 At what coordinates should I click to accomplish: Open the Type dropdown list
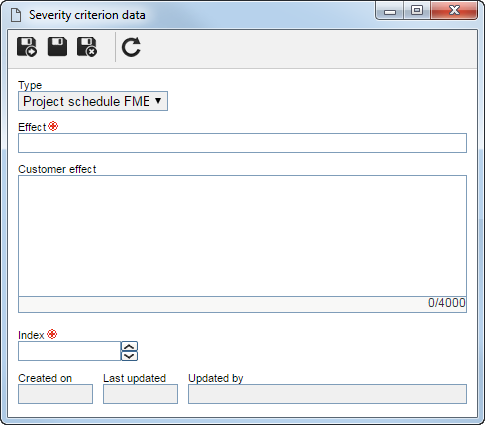pos(93,101)
